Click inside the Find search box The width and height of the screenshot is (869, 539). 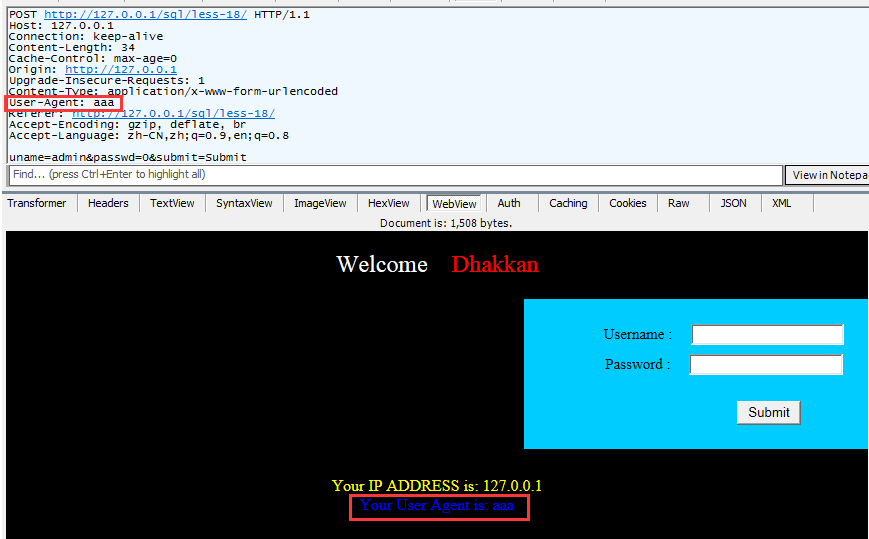395,175
